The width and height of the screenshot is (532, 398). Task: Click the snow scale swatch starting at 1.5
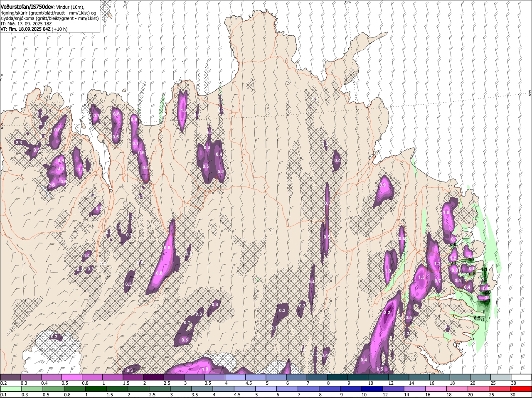pyautogui.click(x=133, y=377)
